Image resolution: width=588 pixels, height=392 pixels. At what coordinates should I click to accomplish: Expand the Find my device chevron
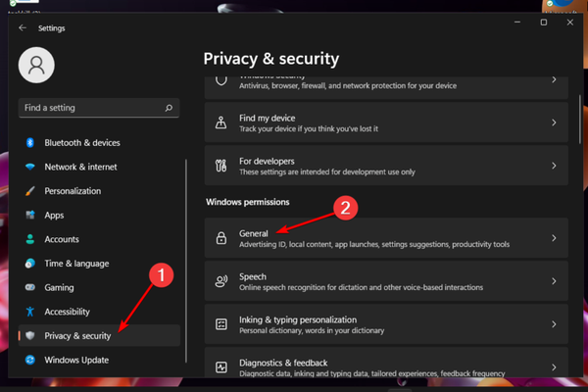click(x=554, y=122)
